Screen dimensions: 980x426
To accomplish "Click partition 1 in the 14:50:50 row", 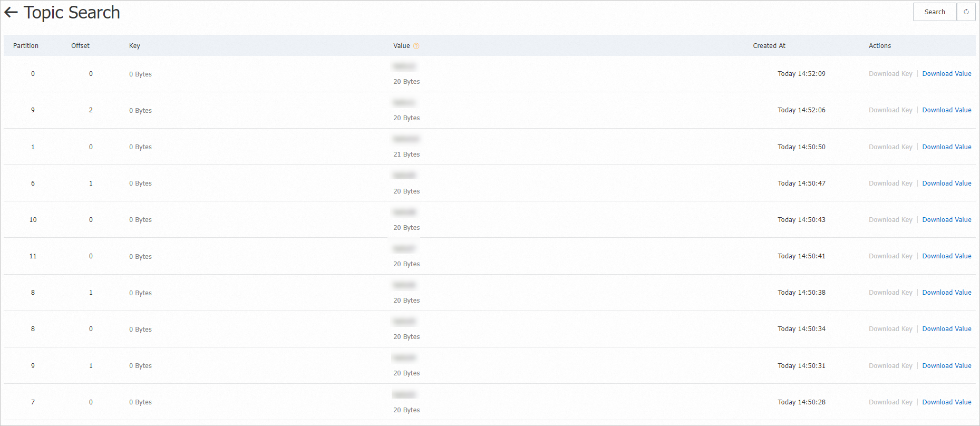I will click(33, 147).
